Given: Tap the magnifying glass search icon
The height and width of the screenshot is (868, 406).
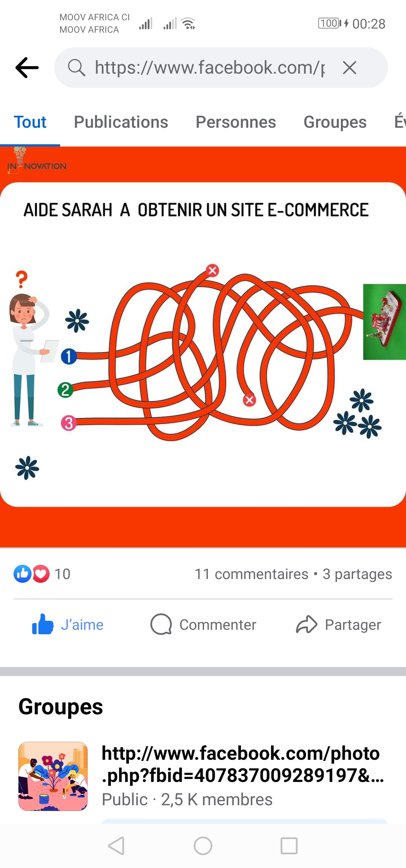Looking at the screenshot, I should click(x=76, y=68).
